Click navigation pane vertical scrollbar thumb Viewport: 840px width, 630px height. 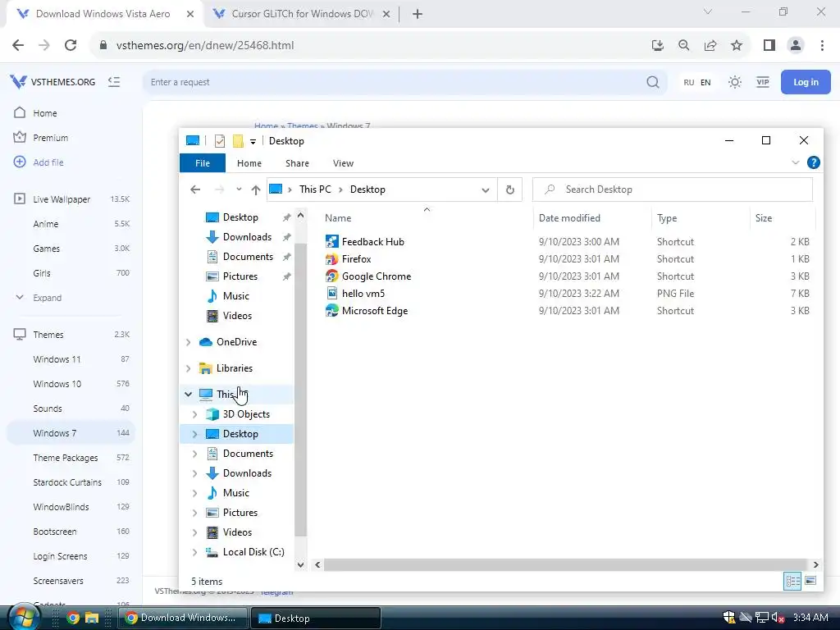tap(300, 390)
